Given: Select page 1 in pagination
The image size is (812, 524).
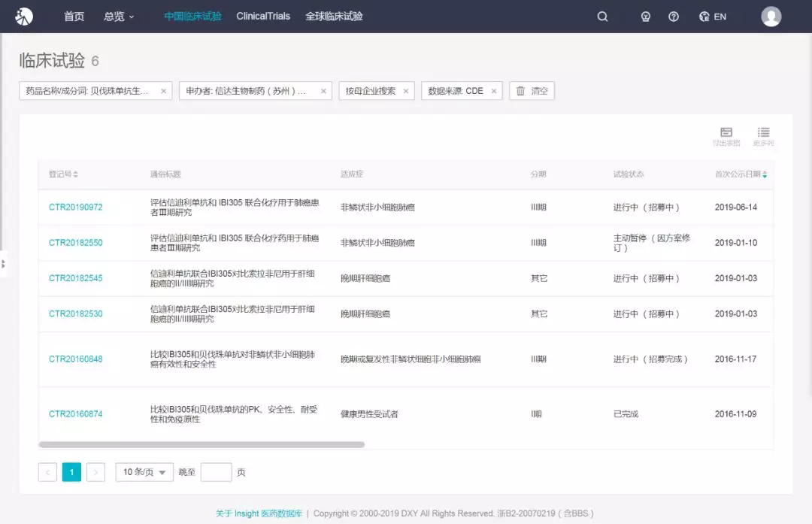Looking at the screenshot, I should coord(71,472).
